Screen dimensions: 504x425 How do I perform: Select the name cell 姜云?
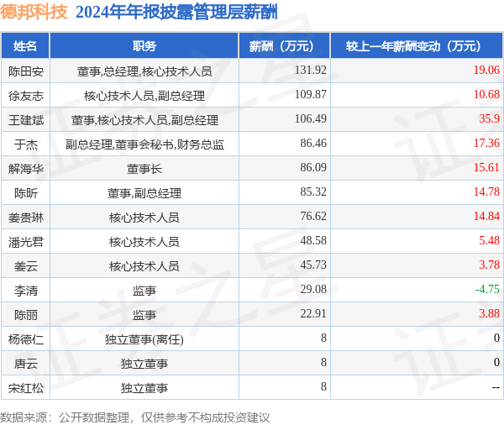[x=26, y=266]
